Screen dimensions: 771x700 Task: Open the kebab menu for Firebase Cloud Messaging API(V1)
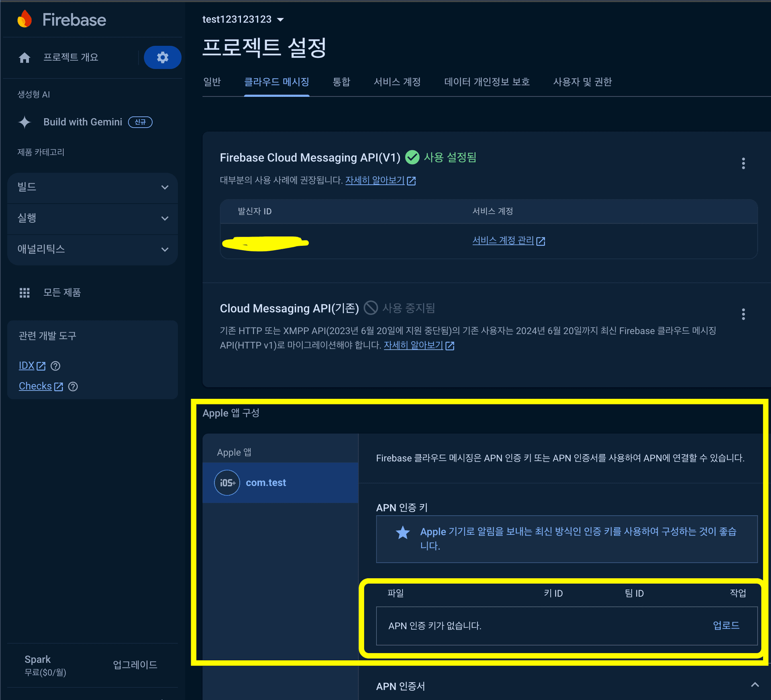click(743, 163)
